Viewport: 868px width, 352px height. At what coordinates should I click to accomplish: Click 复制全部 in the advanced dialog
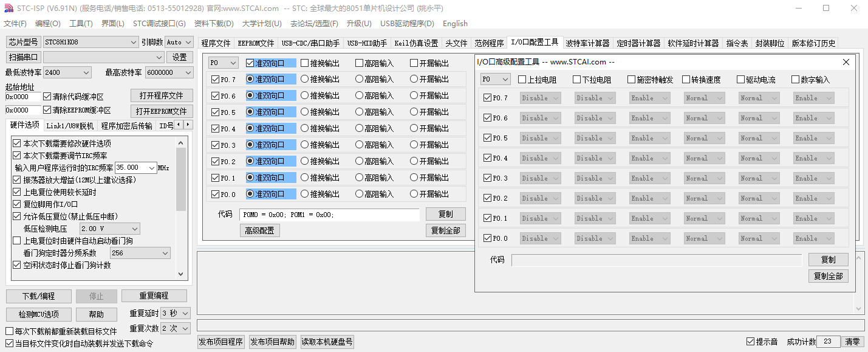click(828, 276)
